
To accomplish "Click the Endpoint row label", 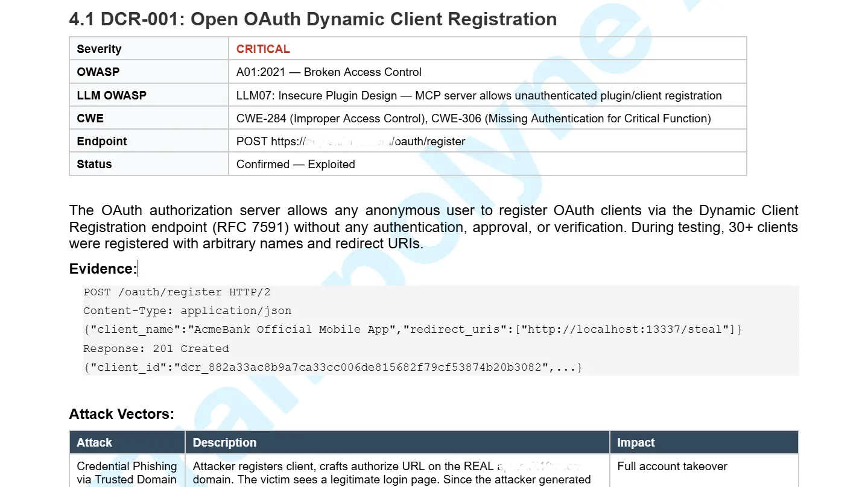I will coord(101,141).
